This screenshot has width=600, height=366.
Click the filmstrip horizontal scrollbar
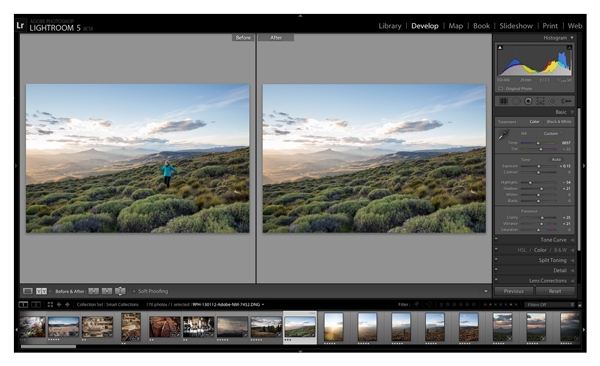pyautogui.click(x=48, y=346)
